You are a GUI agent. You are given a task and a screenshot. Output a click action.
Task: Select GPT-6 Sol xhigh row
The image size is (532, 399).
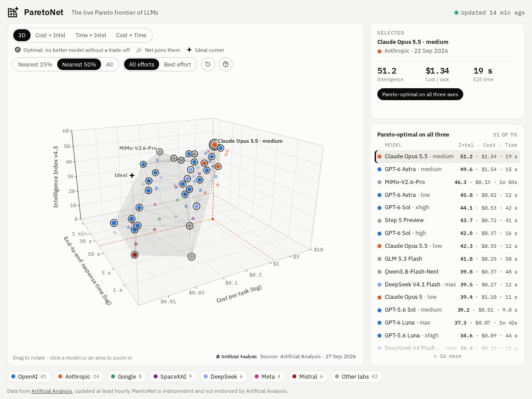click(447, 207)
